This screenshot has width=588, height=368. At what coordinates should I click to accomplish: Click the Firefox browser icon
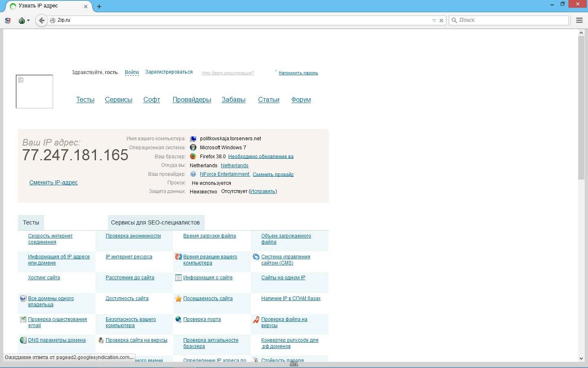click(x=193, y=156)
